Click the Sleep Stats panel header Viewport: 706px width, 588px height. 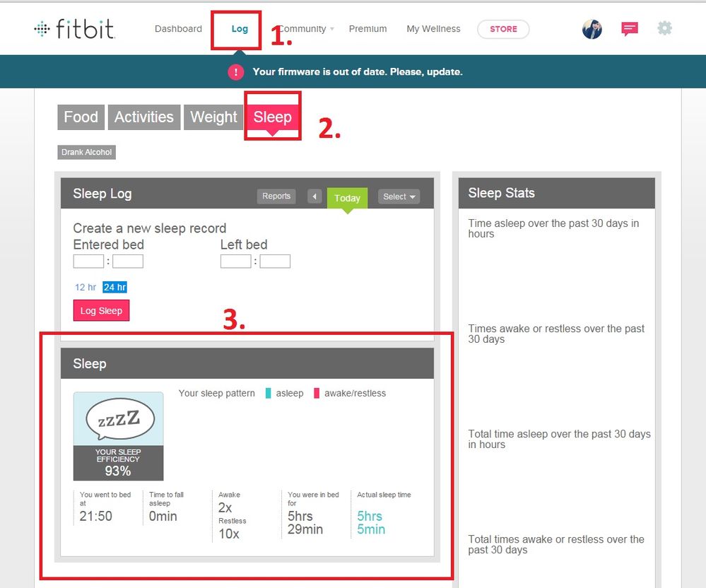556,193
